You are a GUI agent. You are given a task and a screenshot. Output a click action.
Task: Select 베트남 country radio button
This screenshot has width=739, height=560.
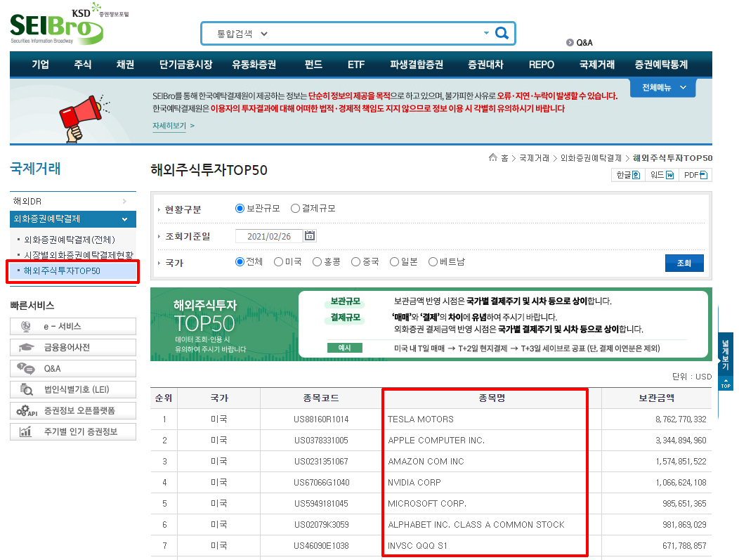coord(433,261)
